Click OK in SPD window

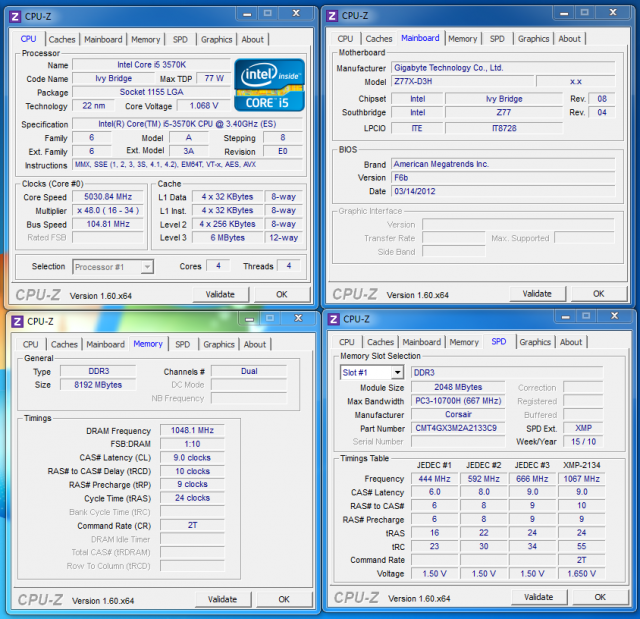point(600,597)
